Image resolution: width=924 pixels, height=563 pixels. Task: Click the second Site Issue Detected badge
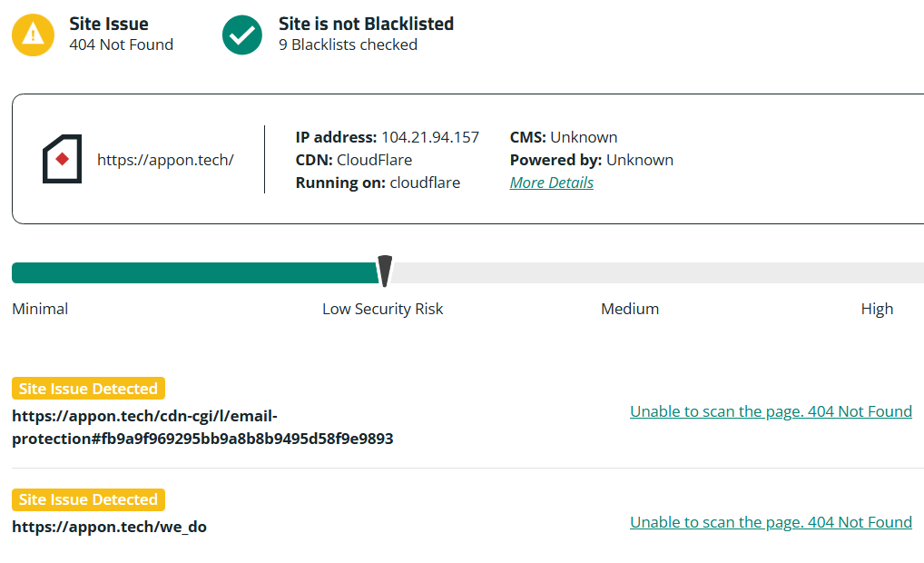[88, 499]
